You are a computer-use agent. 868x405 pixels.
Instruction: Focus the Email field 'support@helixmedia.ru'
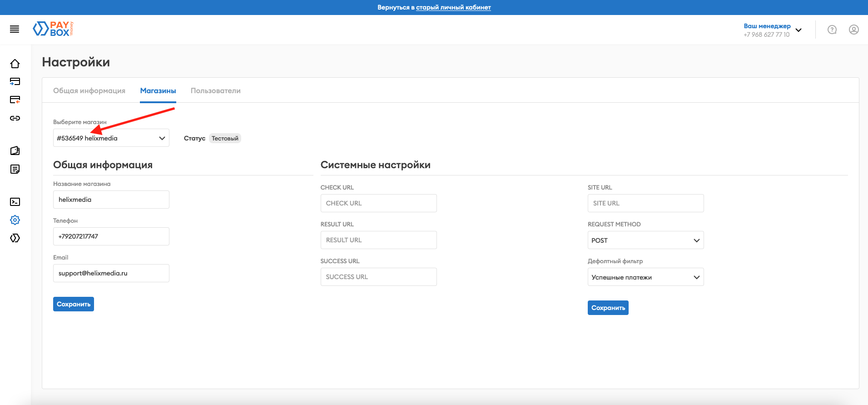111,273
